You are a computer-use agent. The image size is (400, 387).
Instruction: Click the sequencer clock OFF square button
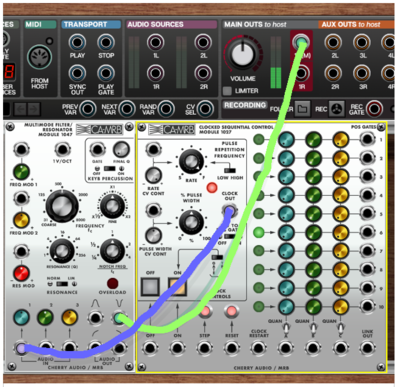pyautogui.click(x=150, y=287)
